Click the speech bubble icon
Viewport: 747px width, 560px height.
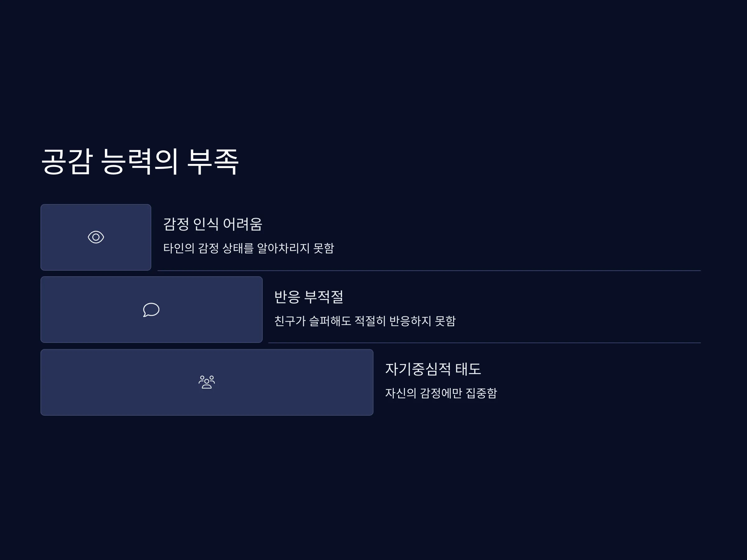point(151,310)
